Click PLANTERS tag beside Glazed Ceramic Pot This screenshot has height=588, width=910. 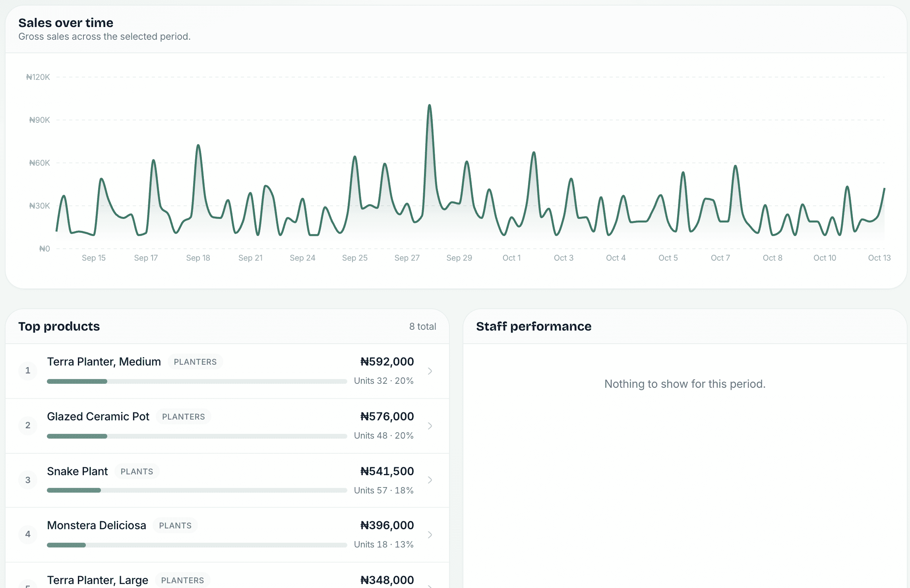click(184, 417)
